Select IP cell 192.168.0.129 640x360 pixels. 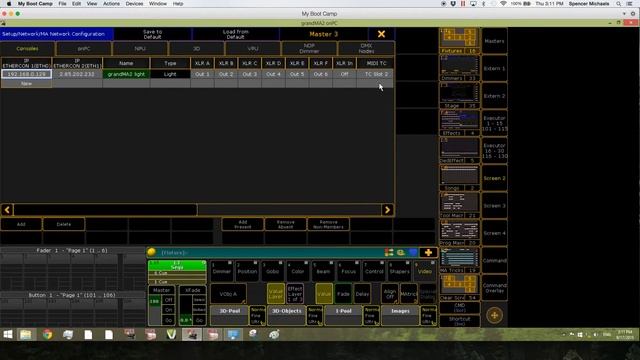tap(27, 74)
